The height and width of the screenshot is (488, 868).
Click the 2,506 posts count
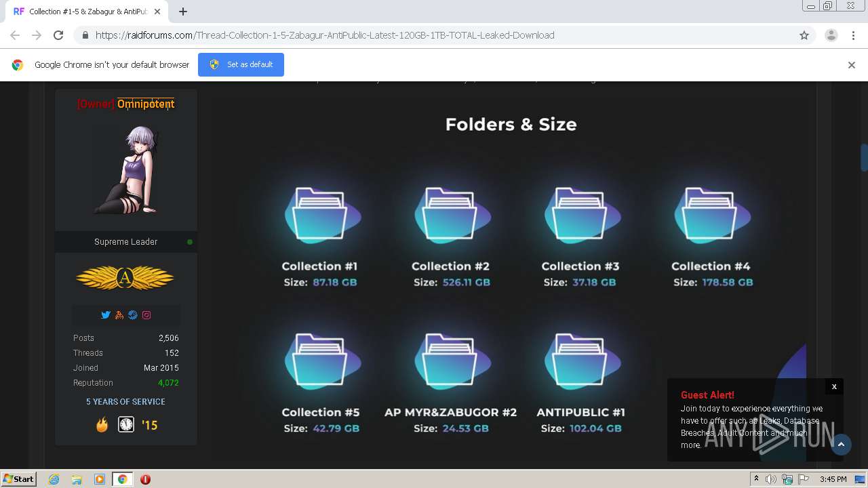pos(169,338)
